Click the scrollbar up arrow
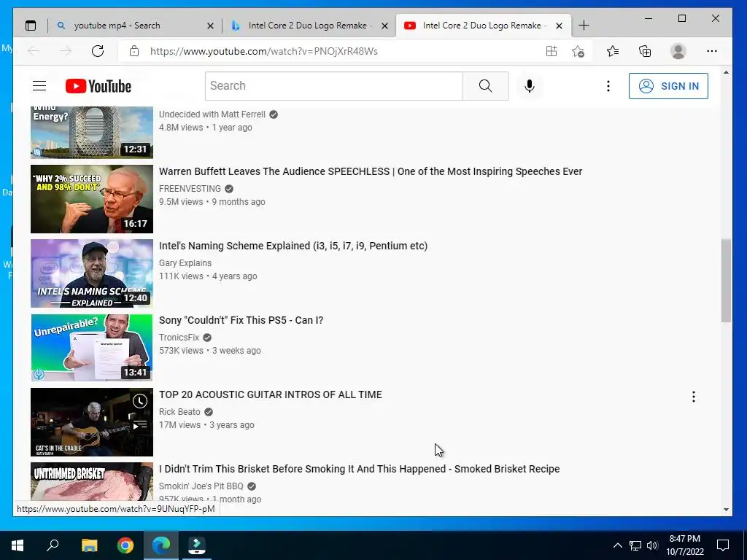This screenshot has width=747, height=560. coord(726,73)
